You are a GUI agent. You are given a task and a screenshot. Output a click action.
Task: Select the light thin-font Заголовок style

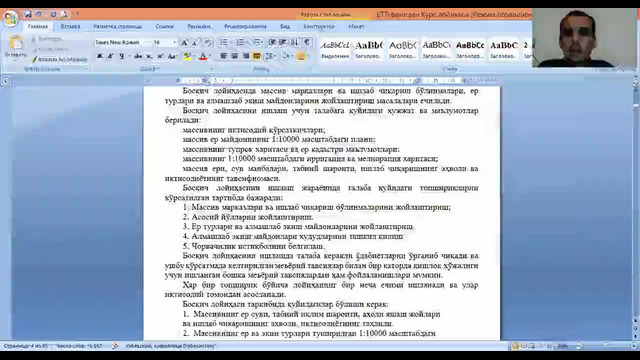402,50
